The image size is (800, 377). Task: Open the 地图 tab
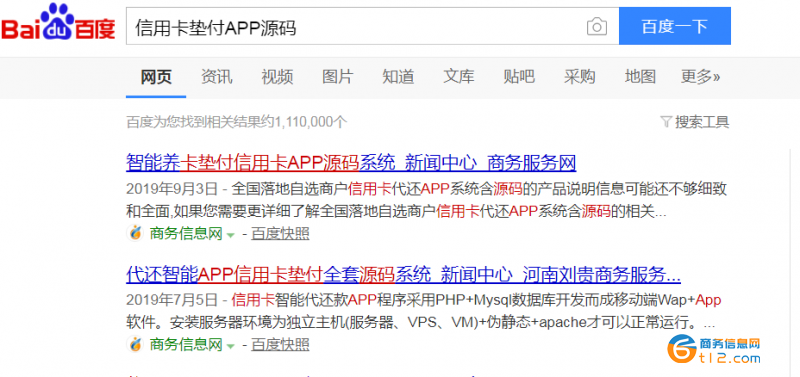click(640, 77)
